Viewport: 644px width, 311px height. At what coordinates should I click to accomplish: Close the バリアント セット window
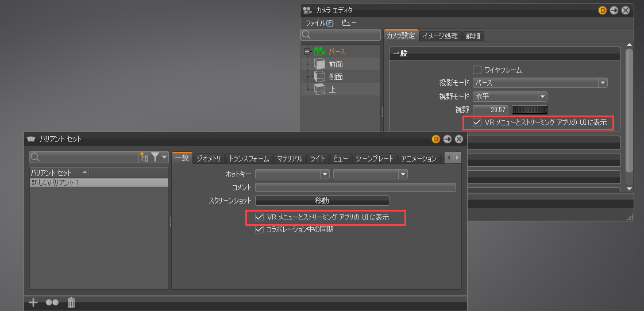click(459, 139)
